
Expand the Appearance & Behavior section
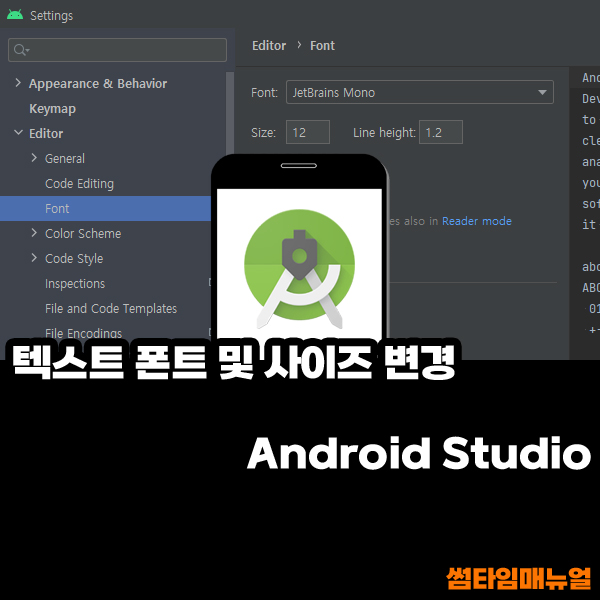pos(18,83)
